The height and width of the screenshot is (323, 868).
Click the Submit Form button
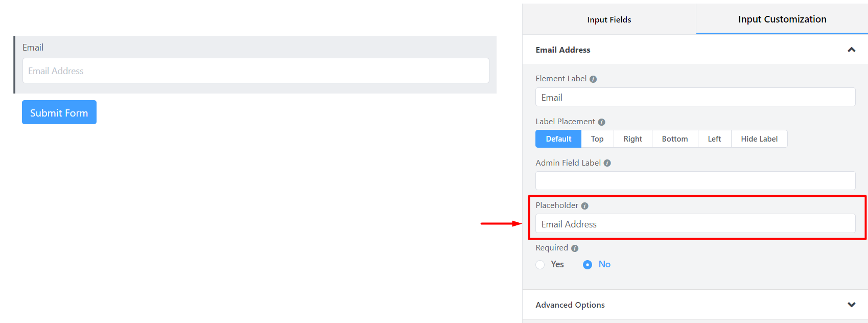pos(59,112)
